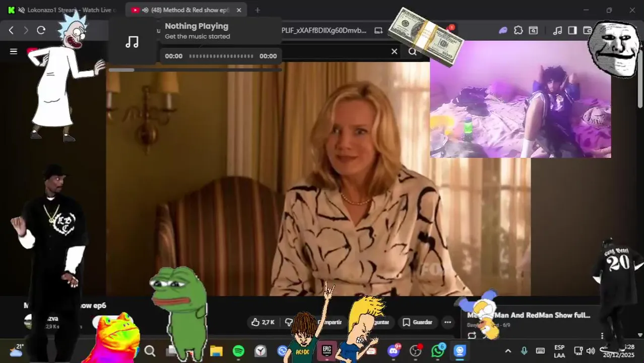Open the purple Aria assistant icon
Screen dimensions: 644x363
pyautogui.click(x=503, y=30)
